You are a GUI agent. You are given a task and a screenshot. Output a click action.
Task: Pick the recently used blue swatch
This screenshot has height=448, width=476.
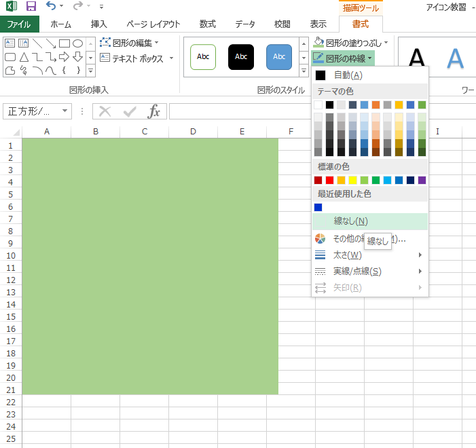318,207
